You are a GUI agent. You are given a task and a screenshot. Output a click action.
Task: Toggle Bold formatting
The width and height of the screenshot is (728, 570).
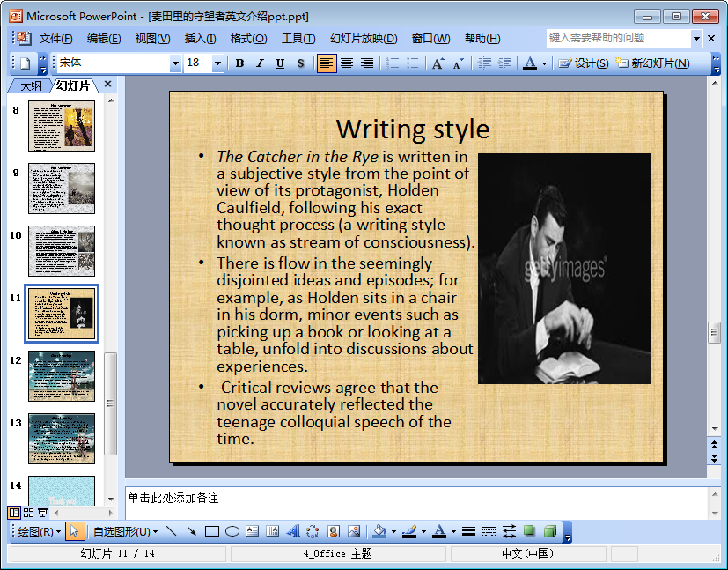pos(239,63)
